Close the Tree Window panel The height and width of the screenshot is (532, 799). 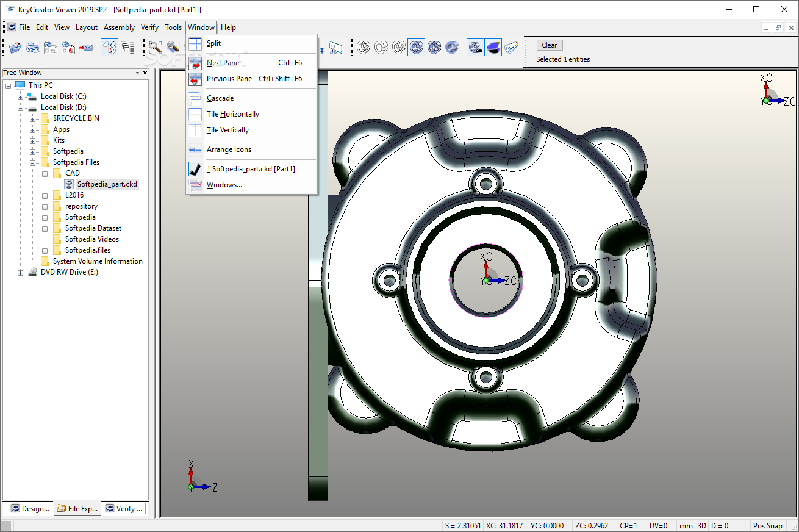point(145,73)
